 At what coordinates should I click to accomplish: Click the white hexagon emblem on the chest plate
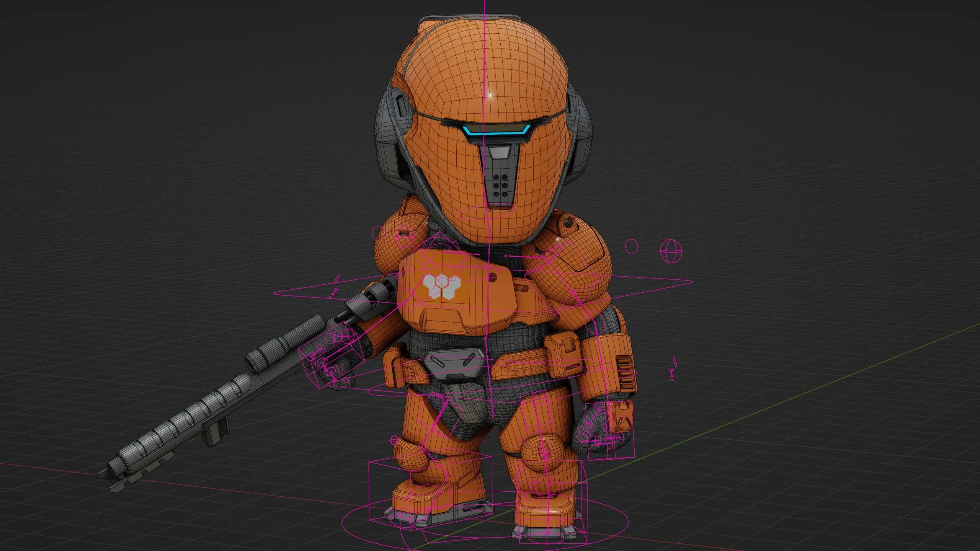[441, 286]
